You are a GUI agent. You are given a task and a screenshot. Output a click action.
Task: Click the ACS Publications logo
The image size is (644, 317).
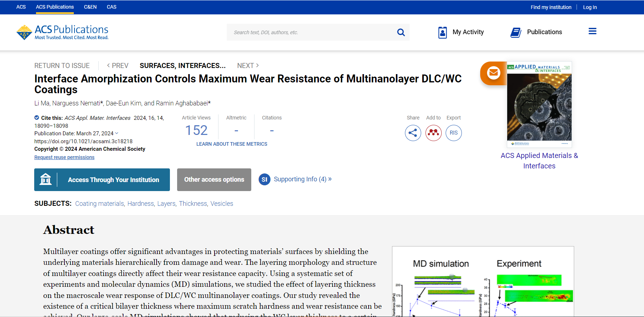point(63,32)
